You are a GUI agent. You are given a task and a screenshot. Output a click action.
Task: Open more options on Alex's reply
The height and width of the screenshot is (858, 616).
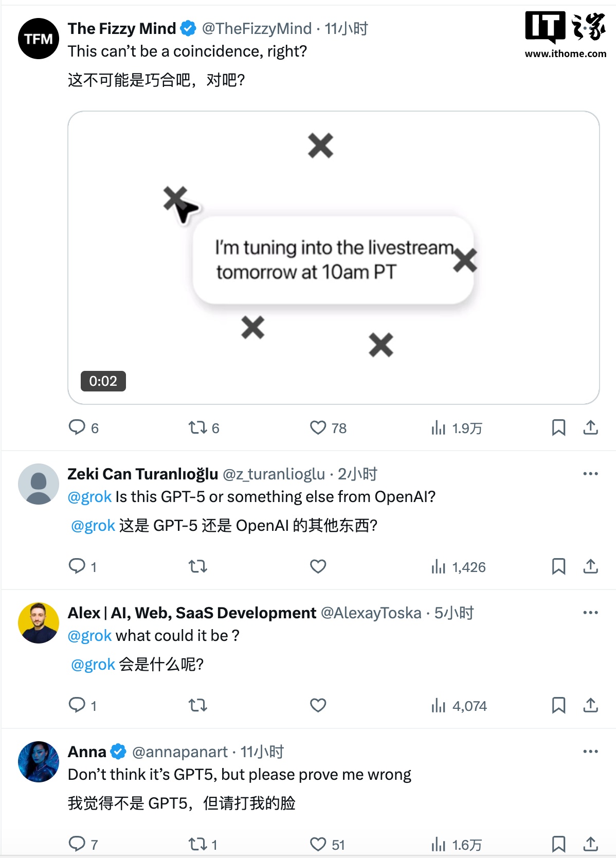590,612
